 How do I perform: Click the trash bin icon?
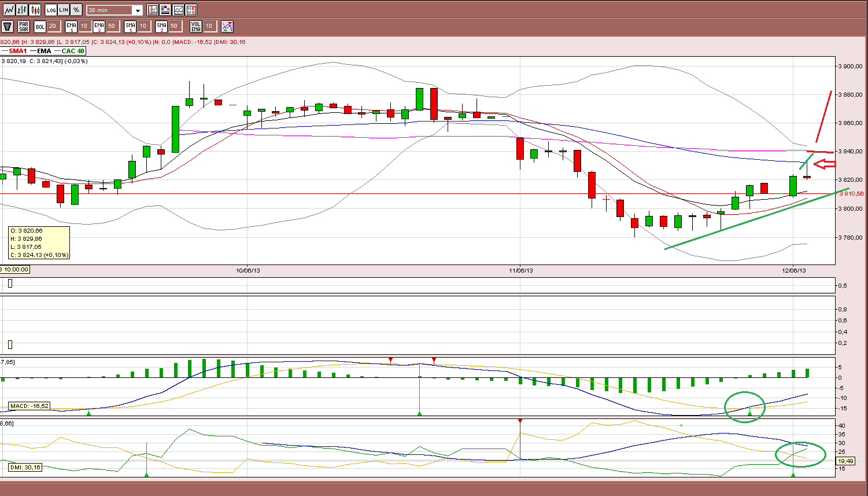[x=8, y=26]
